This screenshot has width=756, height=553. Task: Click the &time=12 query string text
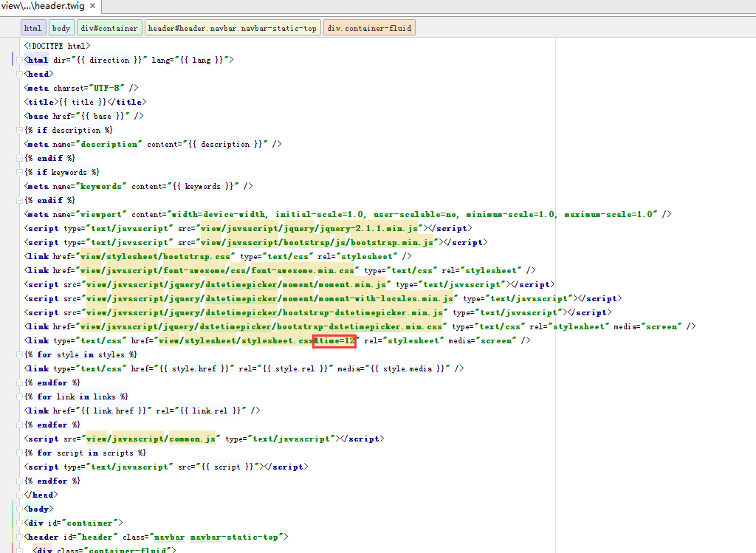pyautogui.click(x=334, y=340)
